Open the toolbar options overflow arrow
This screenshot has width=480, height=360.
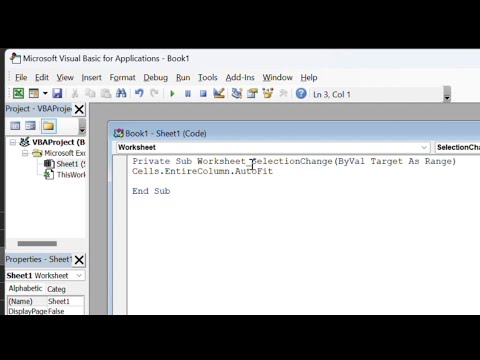pyautogui.click(x=447, y=94)
